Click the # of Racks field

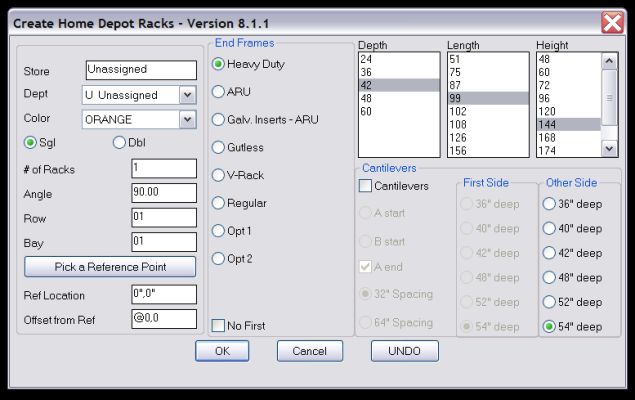(x=164, y=168)
